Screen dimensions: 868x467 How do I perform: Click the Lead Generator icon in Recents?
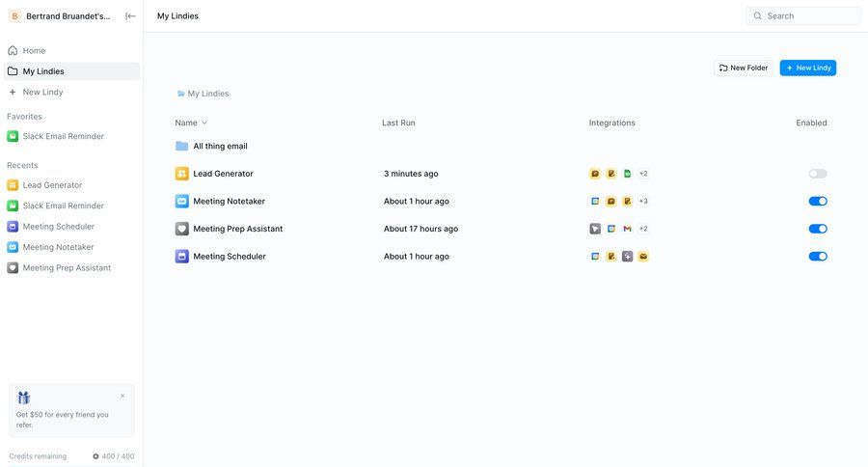(13, 185)
